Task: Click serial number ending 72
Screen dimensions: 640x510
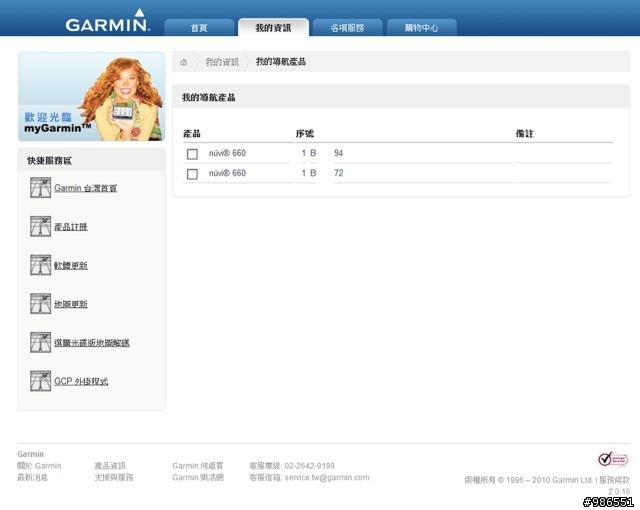Action: coord(322,173)
